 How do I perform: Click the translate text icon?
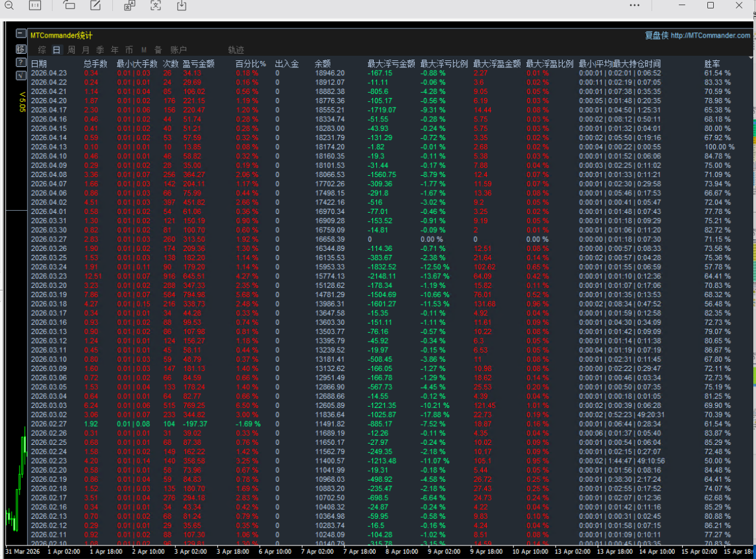pyautogui.click(x=130, y=5)
